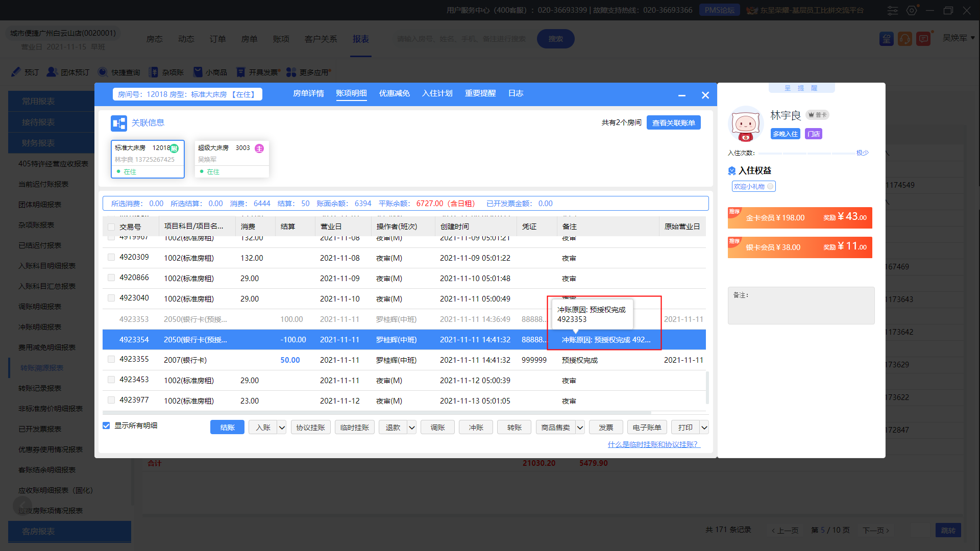Click the 入住次数 level progress bar
The image size is (980, 551).
tap(806, 153)
